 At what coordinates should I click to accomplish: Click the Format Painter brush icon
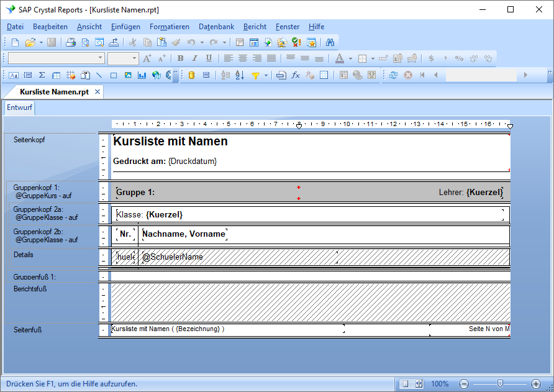[x=176, y=43]
